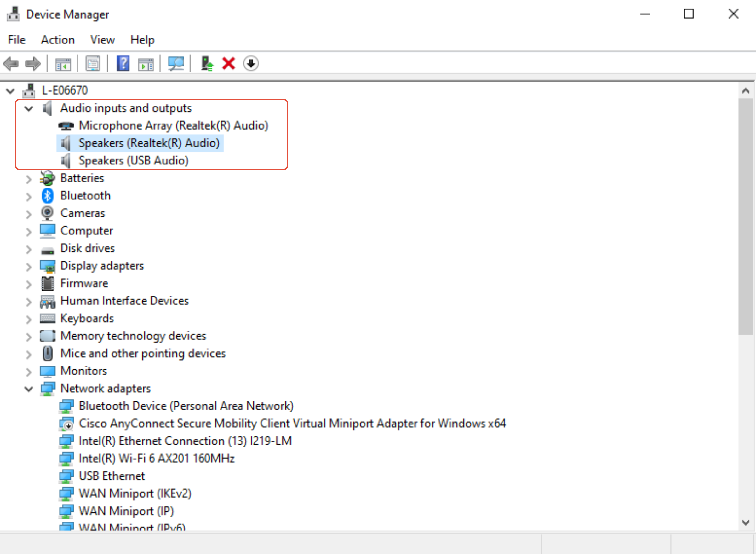Click the Back arrow toolbar icon
Screen dimensions: 756x554
[11, 63]
